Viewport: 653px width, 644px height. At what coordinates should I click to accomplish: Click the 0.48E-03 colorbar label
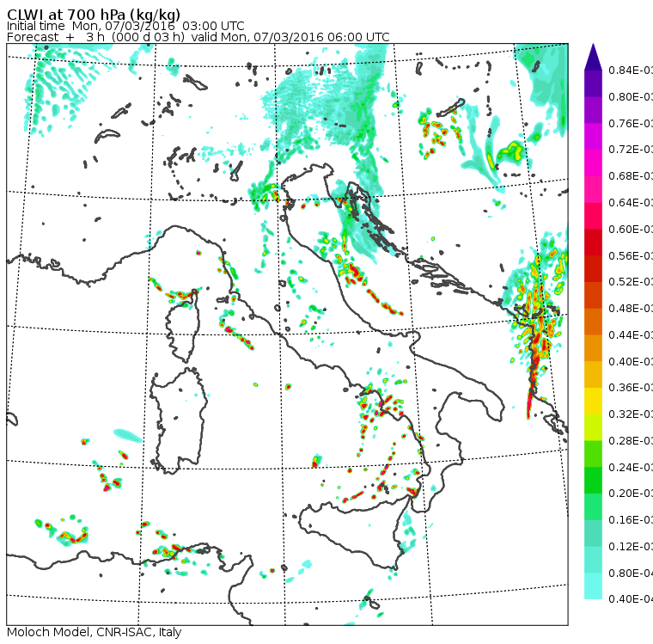click(631, 309)
